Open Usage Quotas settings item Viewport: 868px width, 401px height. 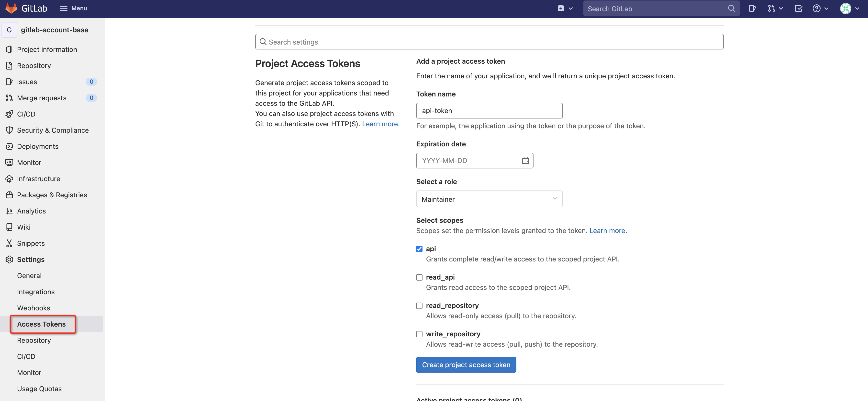click(x=39, y=389)
